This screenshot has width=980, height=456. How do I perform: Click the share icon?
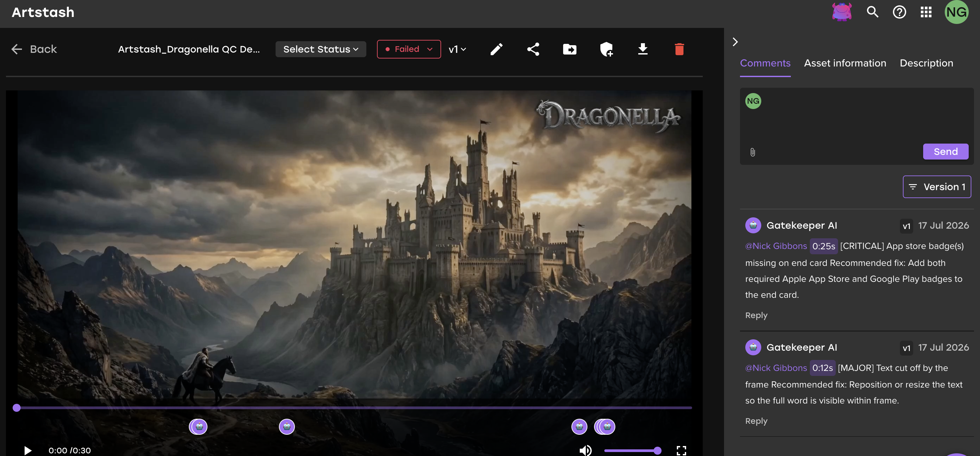(x=533, y=49)
